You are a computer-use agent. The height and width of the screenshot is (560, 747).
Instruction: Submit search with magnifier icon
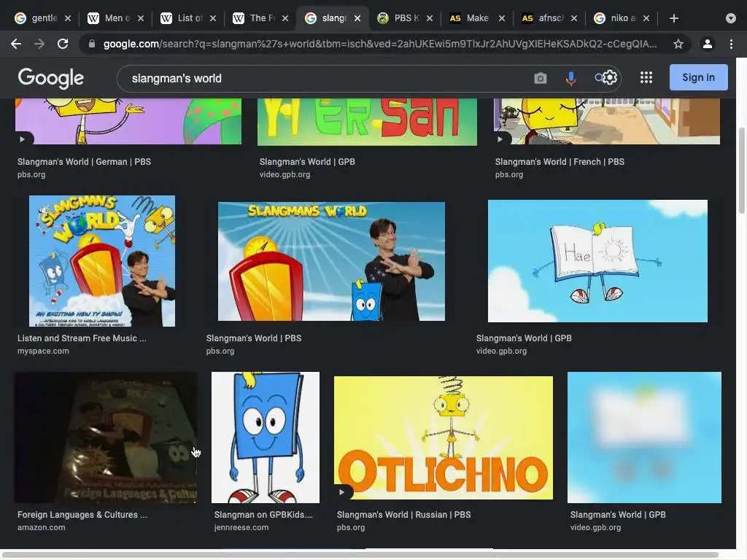(x=600, y=77)
